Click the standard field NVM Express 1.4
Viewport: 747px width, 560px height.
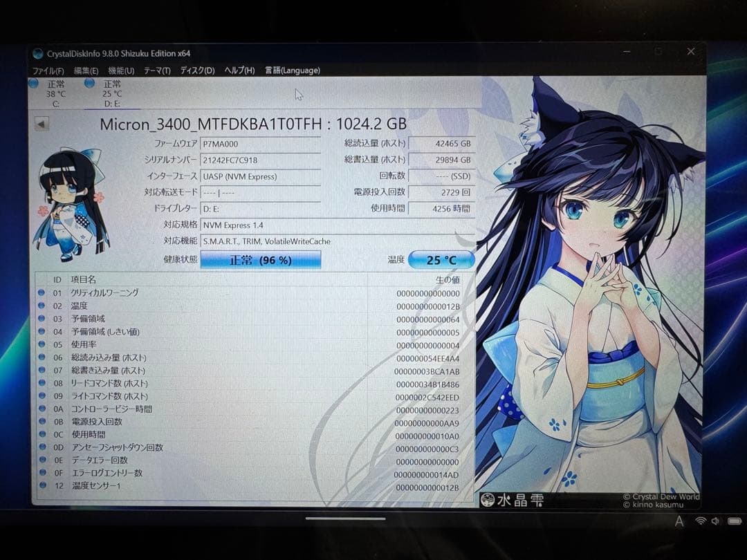(x=338, y=225)
